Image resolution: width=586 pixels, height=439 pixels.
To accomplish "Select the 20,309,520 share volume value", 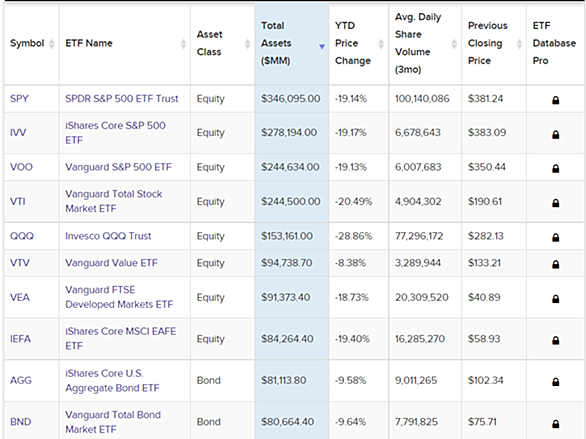I will pos(422,297).
